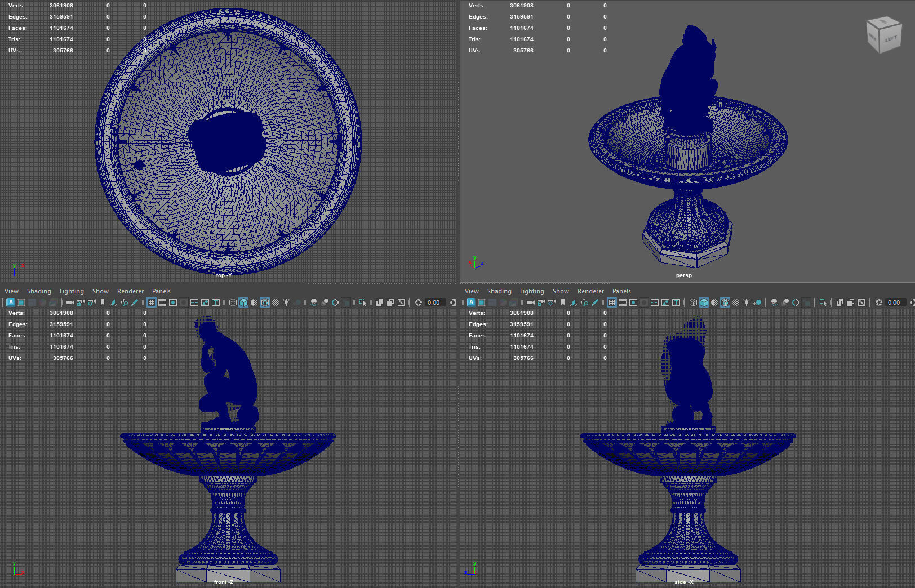Enable Textured display in front panel toolbar
915x588 pixels.
pyautogui.click(x=276, y=302)
